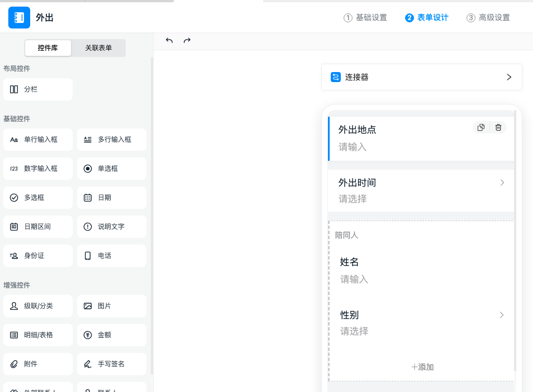The width and height of the screenshot is (533, 392).
Task: Select the 陪同人 section label
Action: point(347,235)
